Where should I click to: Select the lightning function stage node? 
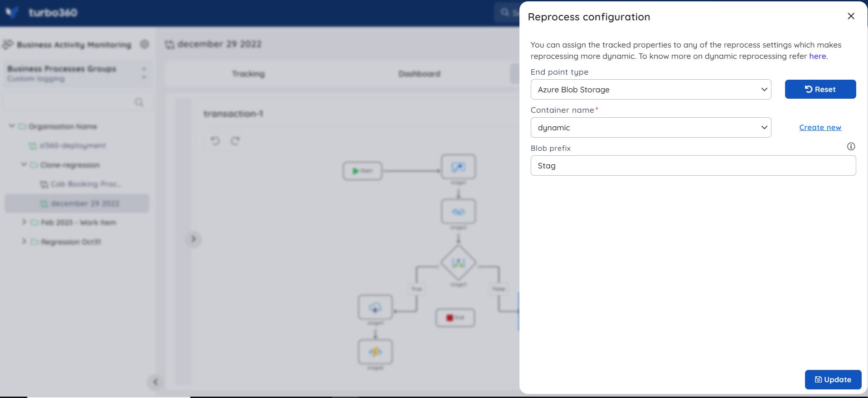(375, 352)
